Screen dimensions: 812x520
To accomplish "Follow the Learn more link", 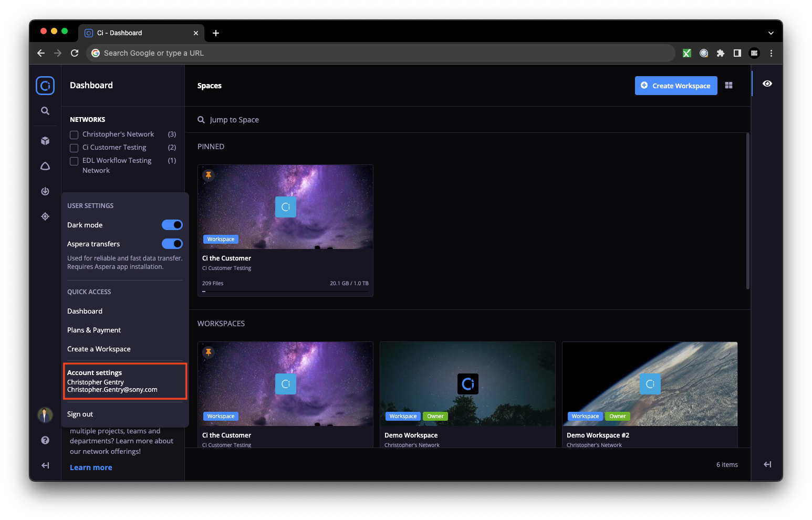I will [91, 467].
